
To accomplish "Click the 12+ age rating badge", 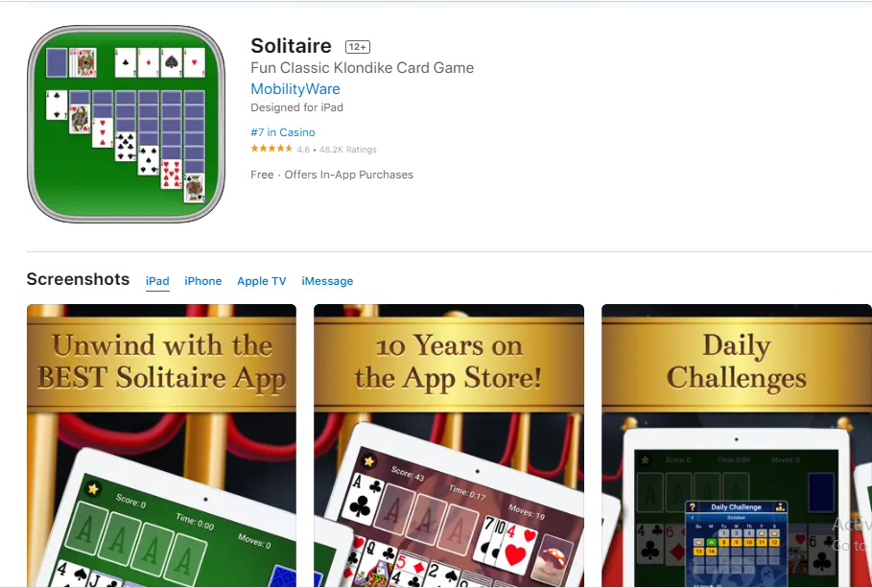I will click(x=358, y=47).
